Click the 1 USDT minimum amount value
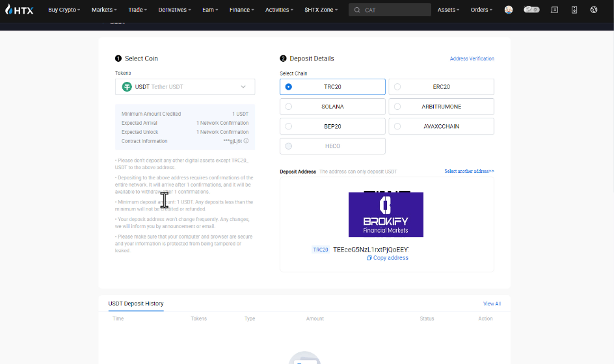The image size is (614, 364). point(241,114)
